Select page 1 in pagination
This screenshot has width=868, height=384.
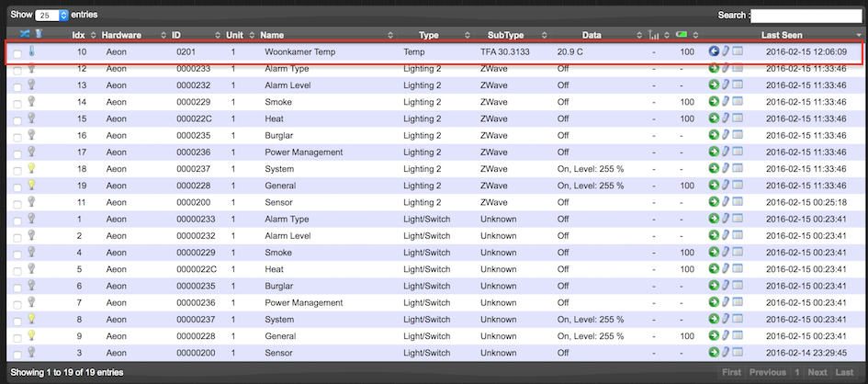(797, 372)
